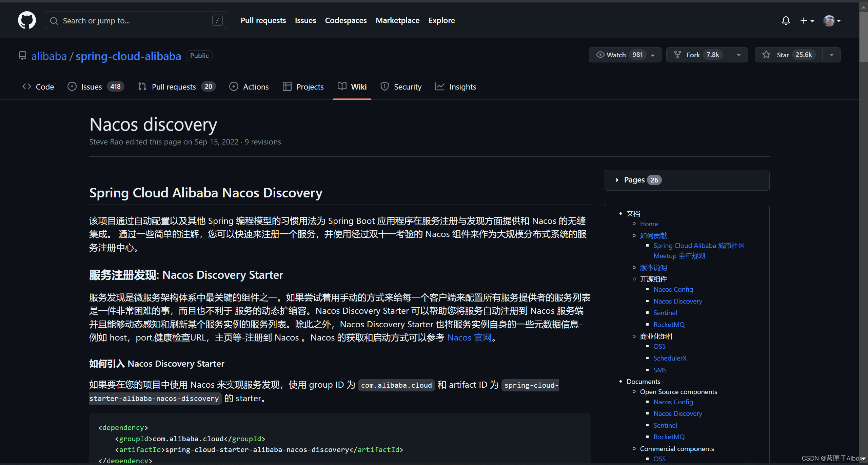This screenshot has width=868, height=465.
Task: Click the star count 25.6k
Action: pos(804,55)
